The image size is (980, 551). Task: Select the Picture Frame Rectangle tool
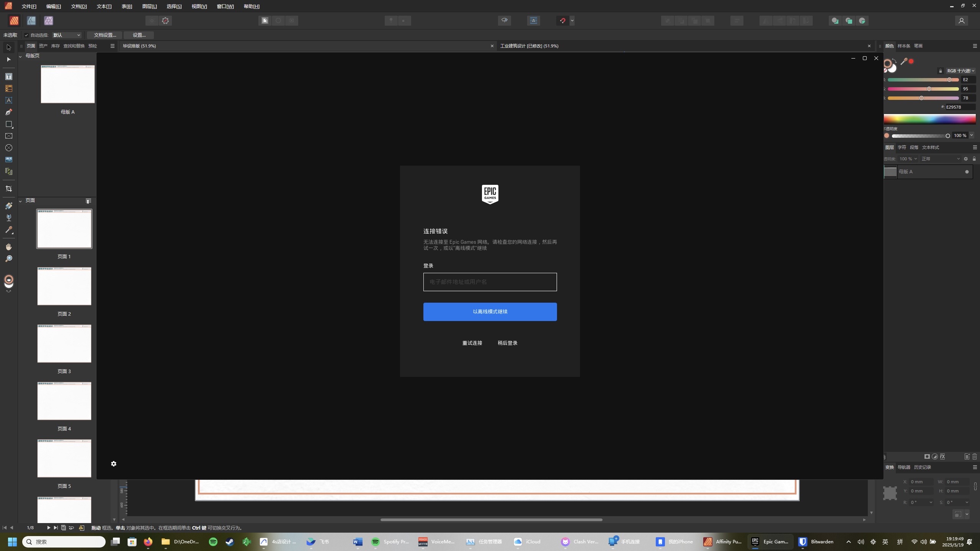9,136
